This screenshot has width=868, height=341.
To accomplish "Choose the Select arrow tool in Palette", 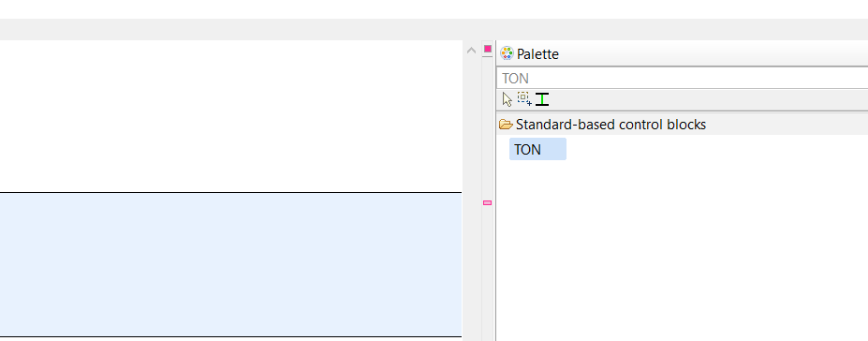I will coord(508,99).
